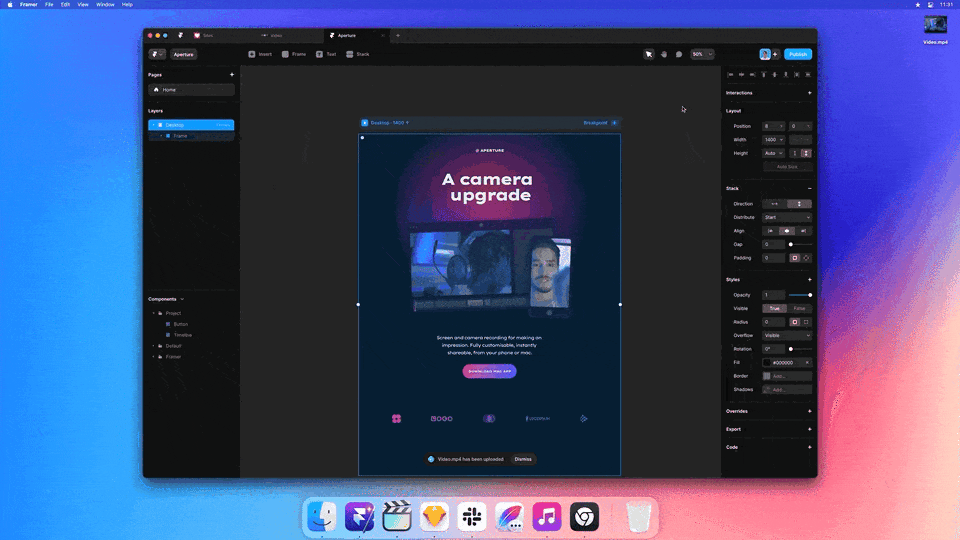Add a new page with Pages plus
Image resolution: width=960 pixels, height=540 pixels.
tap(232, 75)
